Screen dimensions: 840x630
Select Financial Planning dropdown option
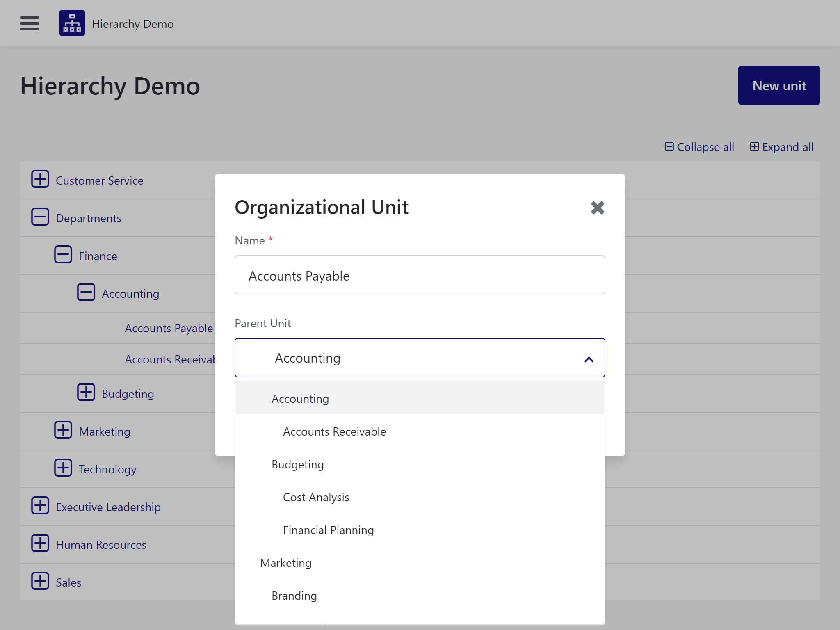[328, 530]
